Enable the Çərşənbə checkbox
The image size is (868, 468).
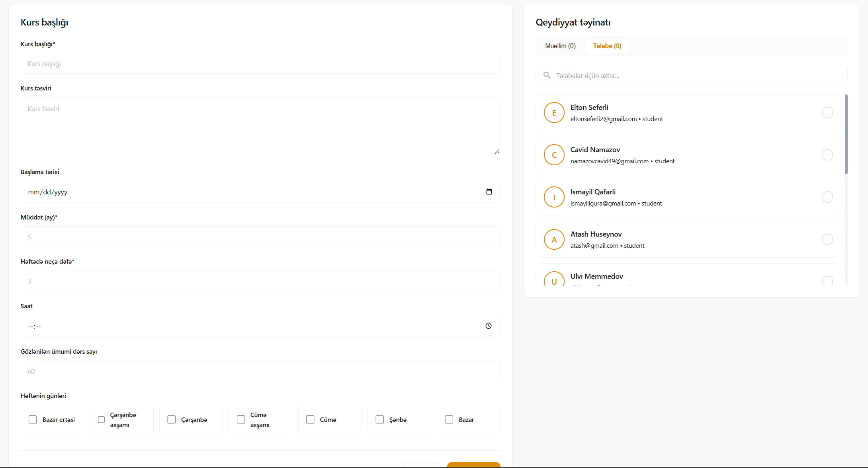172,419
